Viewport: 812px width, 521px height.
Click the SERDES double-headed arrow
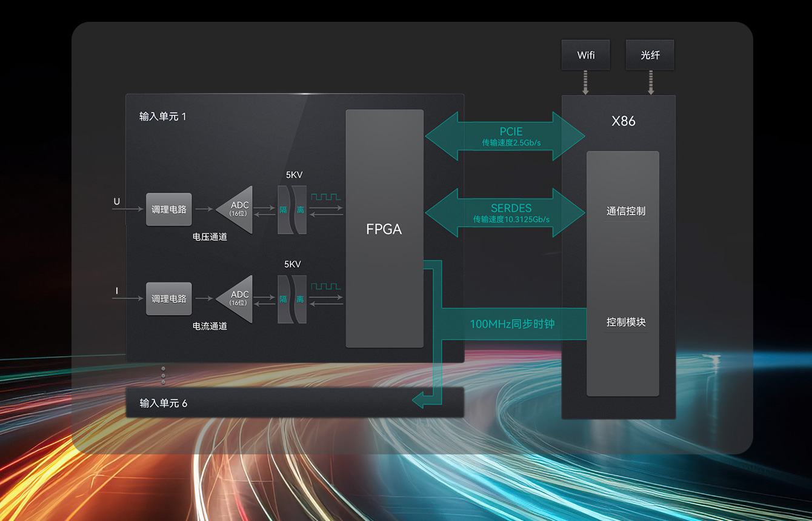(x=505, y=212)
